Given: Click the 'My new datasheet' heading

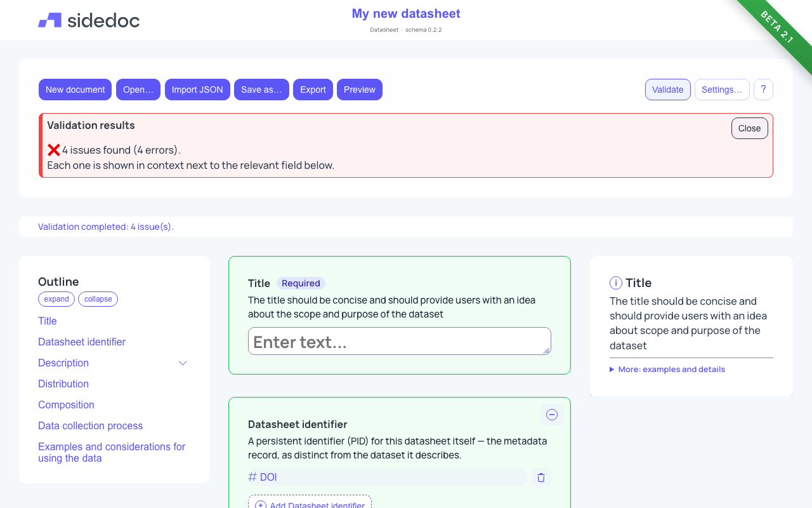Looking at the screenshot, I should [406, 13].
